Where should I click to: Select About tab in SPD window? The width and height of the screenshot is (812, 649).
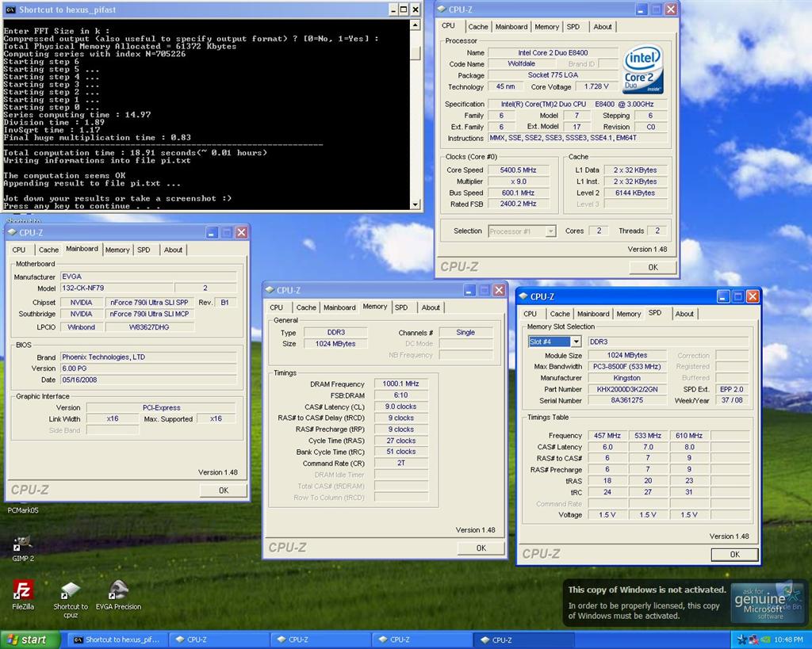[x=684, y=314]
